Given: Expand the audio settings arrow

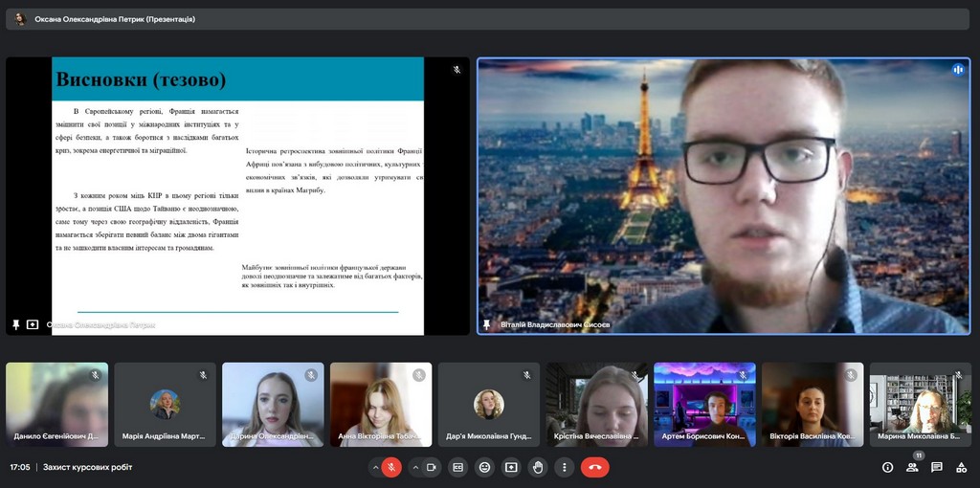Looking at the screenshot, I should coord(373,467).
